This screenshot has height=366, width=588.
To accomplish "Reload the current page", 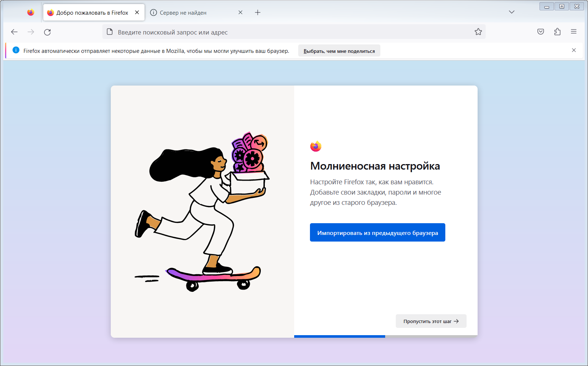I will coord(47,32).
